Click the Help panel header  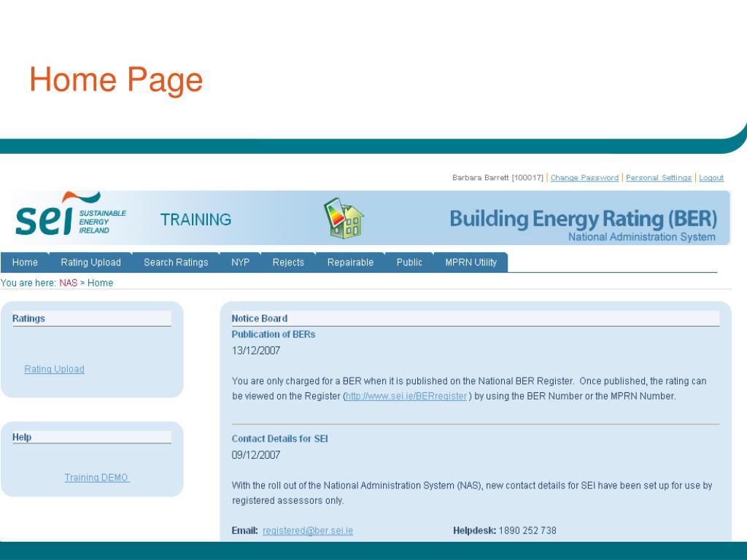tap(91, 437)
